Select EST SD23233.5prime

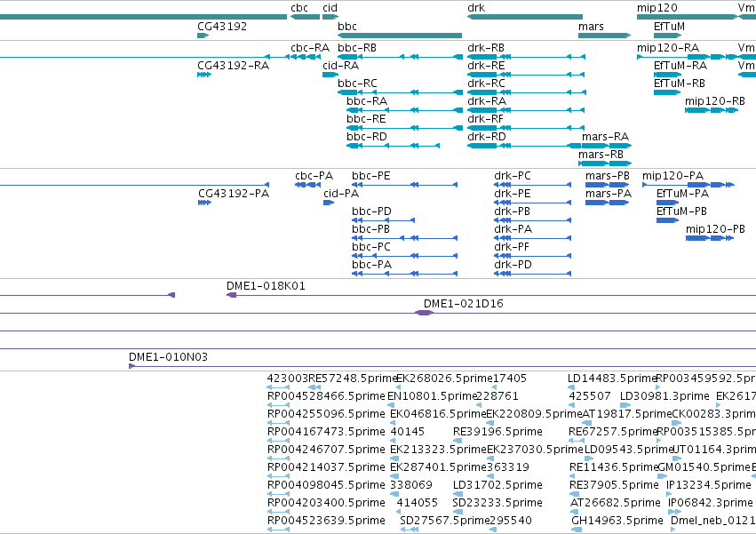[497, 504]
